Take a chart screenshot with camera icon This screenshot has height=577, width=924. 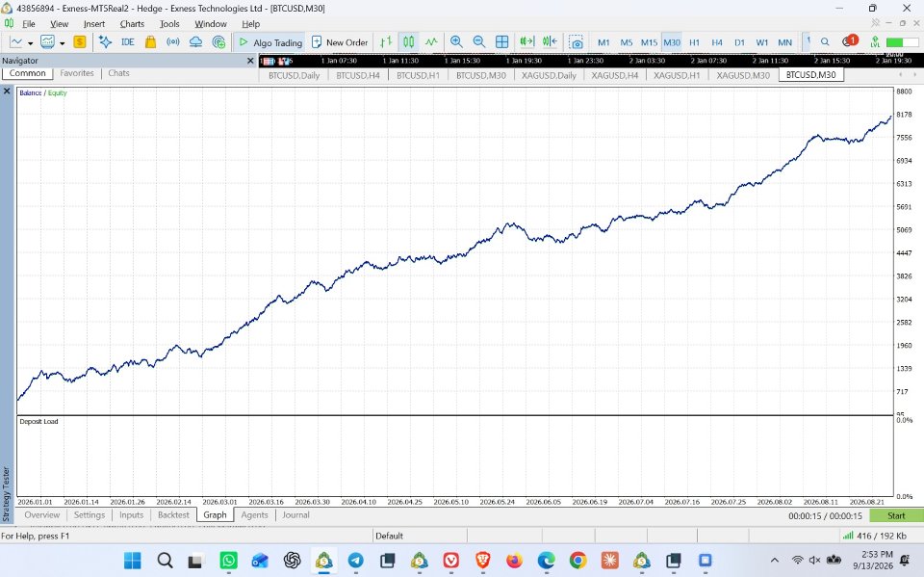576,42
